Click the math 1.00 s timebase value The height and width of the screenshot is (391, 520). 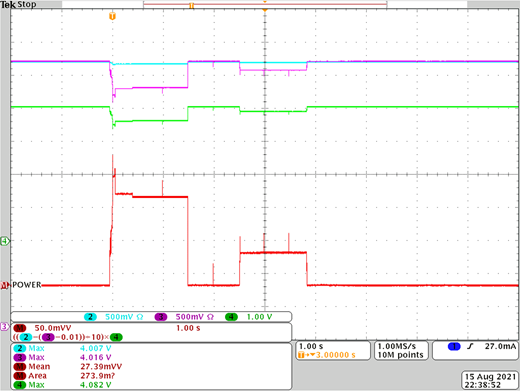(x=188, y=328)
